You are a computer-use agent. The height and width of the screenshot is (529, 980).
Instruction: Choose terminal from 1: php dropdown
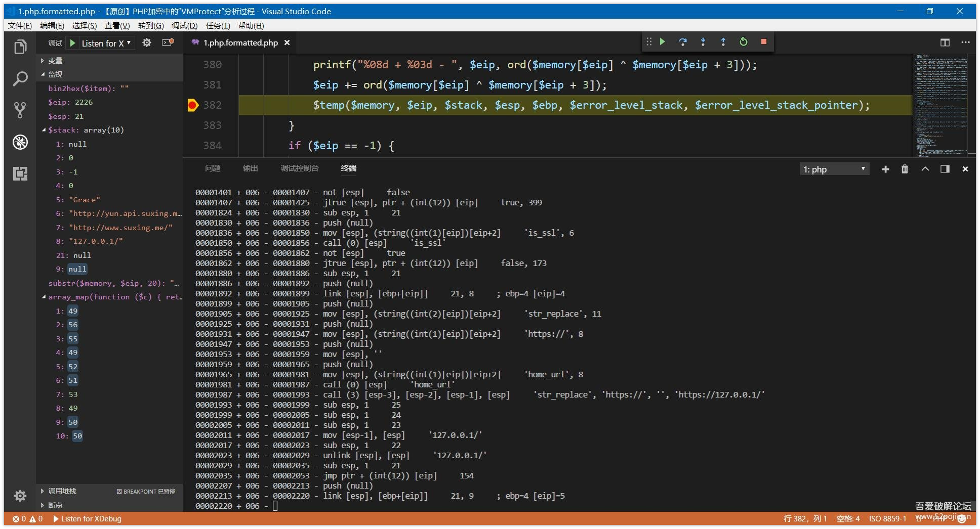point(834,169)
